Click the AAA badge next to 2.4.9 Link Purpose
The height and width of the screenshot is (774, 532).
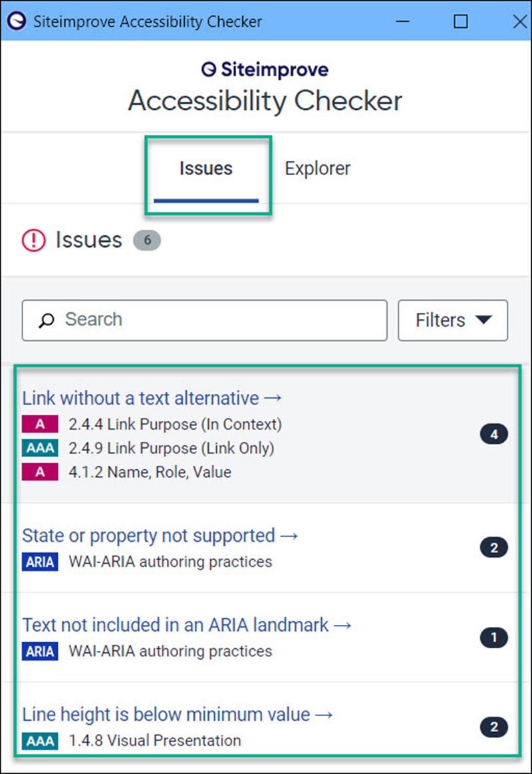tap(40, 448)
